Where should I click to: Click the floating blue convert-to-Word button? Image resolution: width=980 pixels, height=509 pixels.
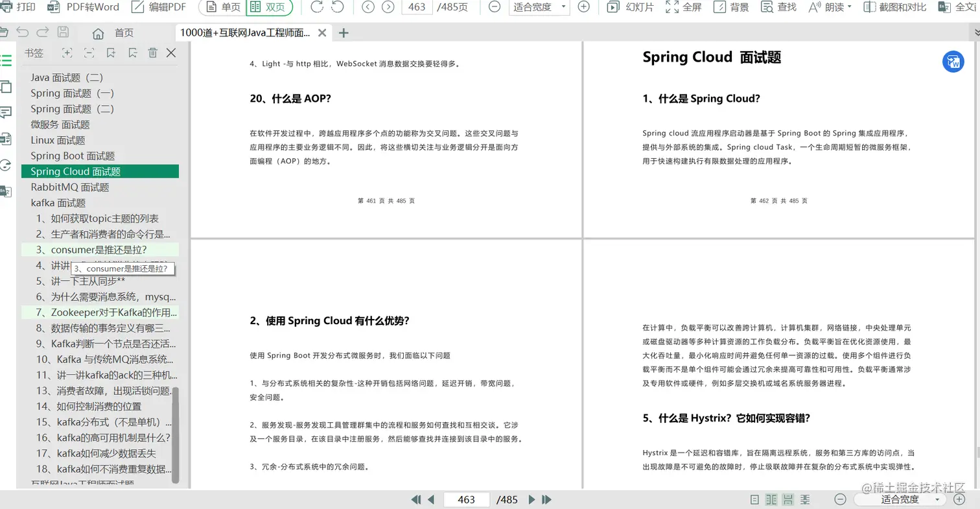click(953, 62)
